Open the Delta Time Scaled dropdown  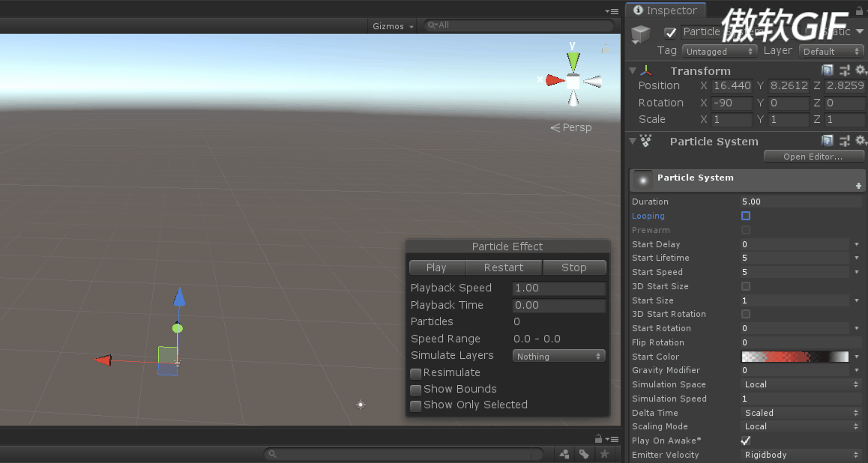[801, 413]
